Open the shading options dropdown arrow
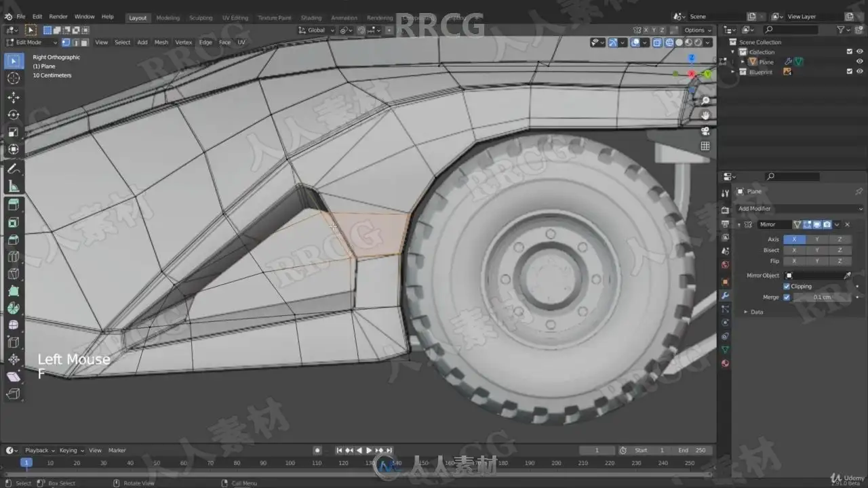This screenshot has width=868, height=488. (709, 42)
